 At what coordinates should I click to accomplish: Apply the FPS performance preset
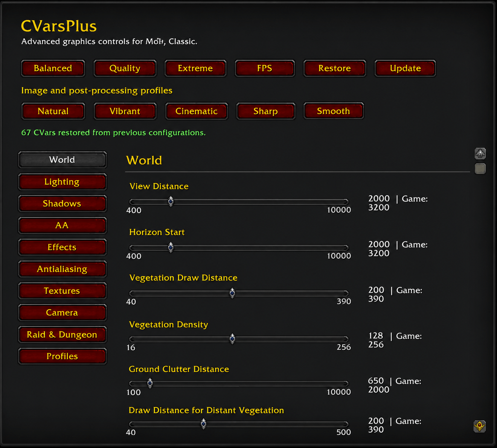point(265,68)
